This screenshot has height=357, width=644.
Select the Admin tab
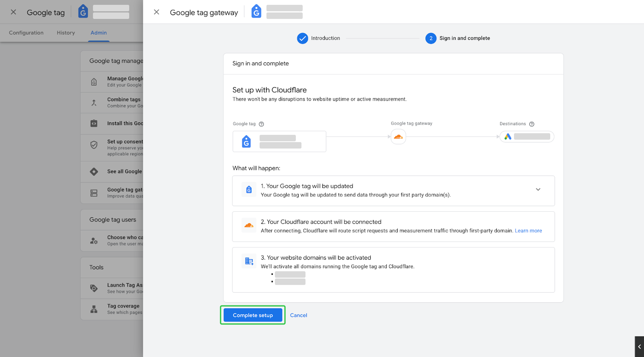99,33
